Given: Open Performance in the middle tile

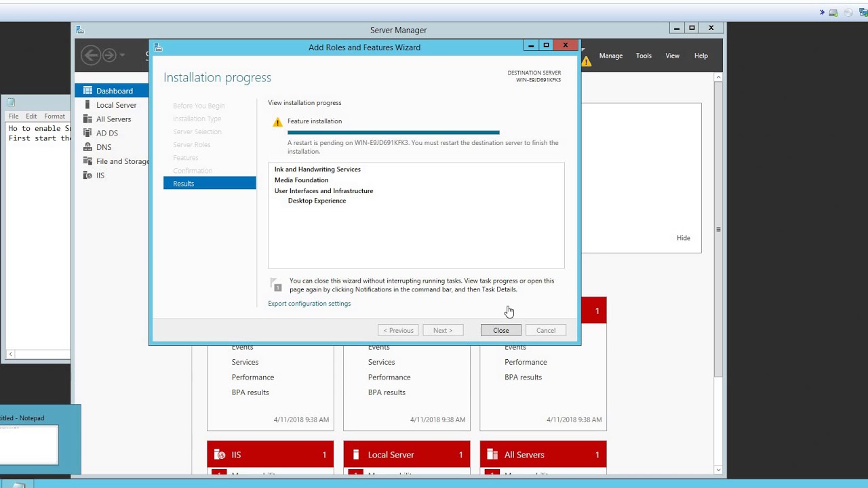Looking at the screenshot, I should click(x=389, y=377).
